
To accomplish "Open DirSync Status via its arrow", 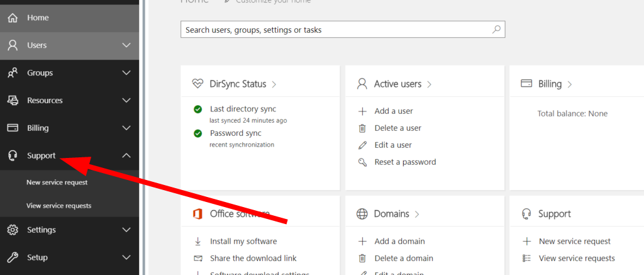I will pyautogui.click(x=274, y=84).
